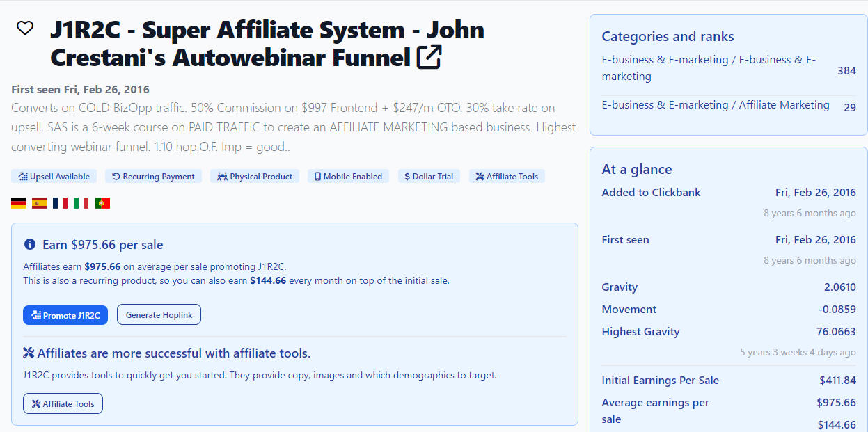868x432 pixels.
Task: Click the product description paragraph
Action: click(x=294, y=127)
